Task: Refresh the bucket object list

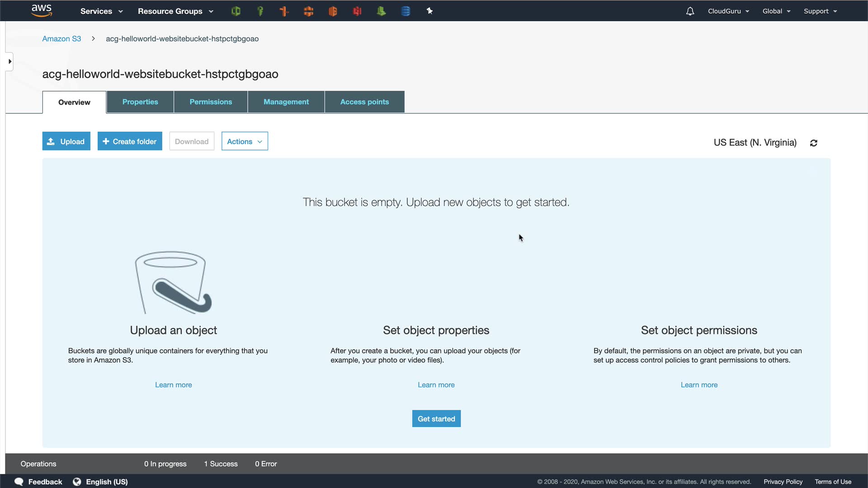Action: (x=814, y=143)
